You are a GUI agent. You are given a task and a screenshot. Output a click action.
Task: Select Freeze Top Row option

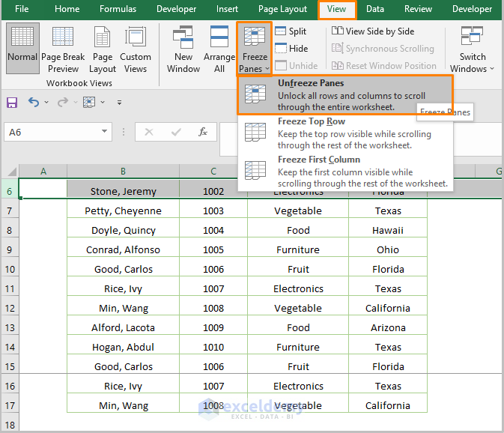point(345,133)
